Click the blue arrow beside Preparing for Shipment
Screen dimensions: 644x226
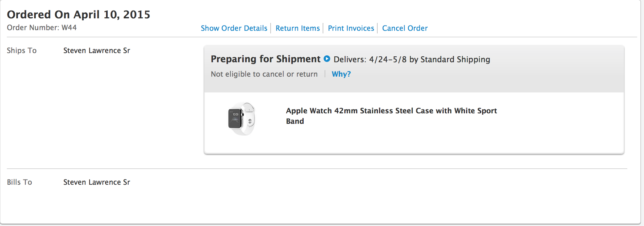[x=327, y=59]
